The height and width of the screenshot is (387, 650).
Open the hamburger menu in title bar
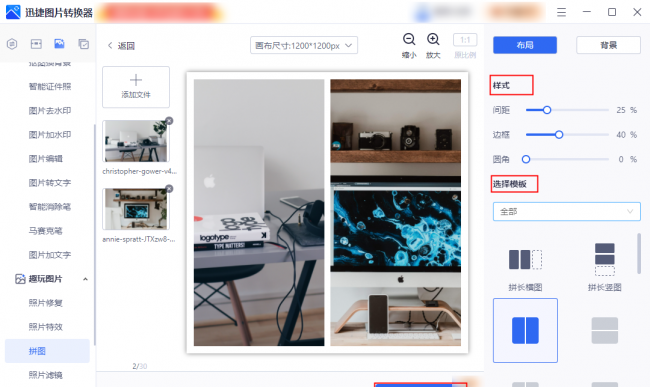tap(561, 12)
